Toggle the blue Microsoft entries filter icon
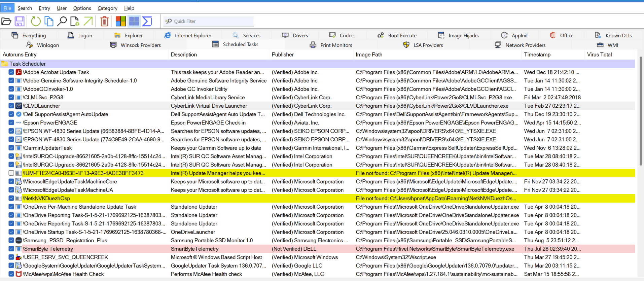Image resolution: width=644 pixels, height=281 pixels. [134, 21]
